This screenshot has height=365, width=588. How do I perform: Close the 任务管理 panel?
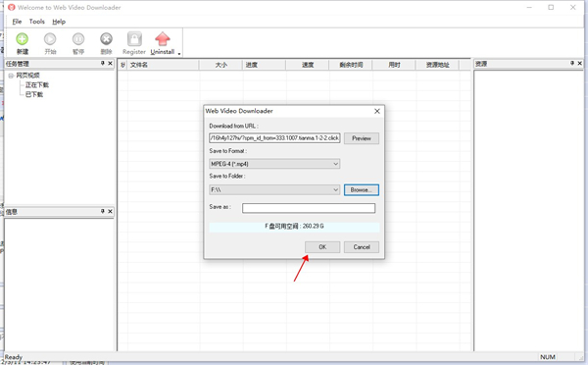point(110,64)
